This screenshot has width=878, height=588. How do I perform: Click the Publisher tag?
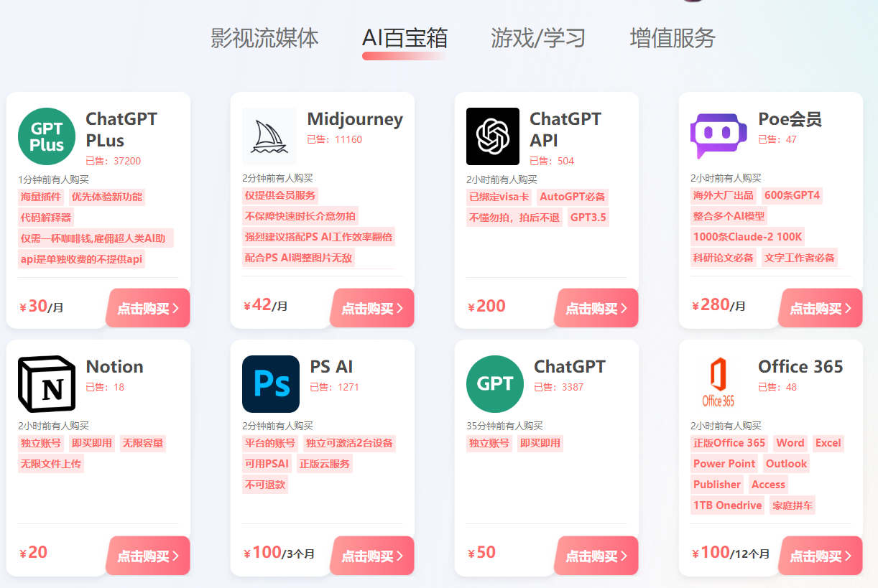click(717, 485)
